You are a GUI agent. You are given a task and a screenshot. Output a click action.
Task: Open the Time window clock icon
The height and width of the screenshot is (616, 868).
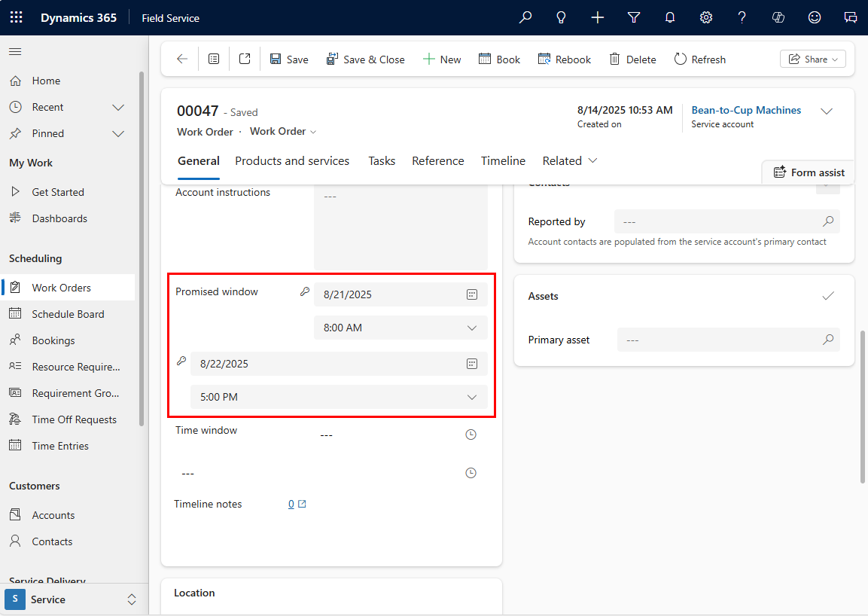(x=471, y=434)
